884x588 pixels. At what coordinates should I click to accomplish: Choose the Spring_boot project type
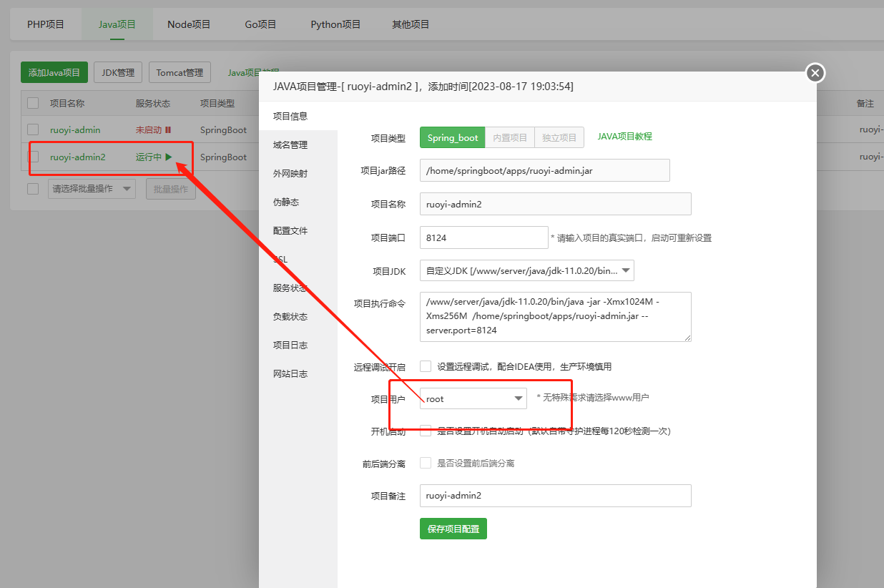(x=453, y=137)
